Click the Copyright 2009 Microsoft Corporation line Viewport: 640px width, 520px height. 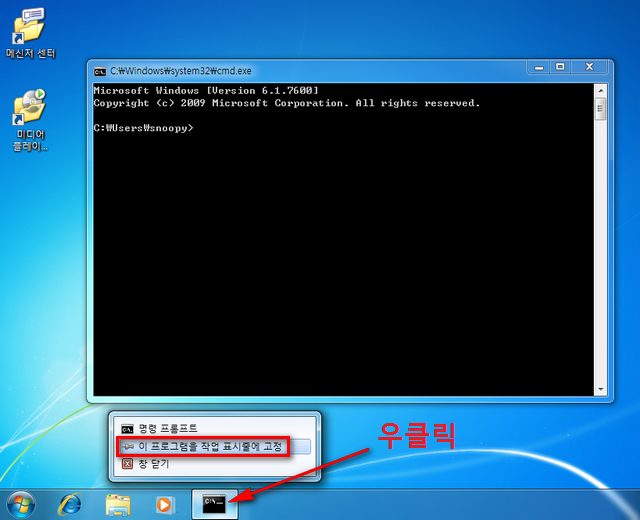[x=287, y=103]
